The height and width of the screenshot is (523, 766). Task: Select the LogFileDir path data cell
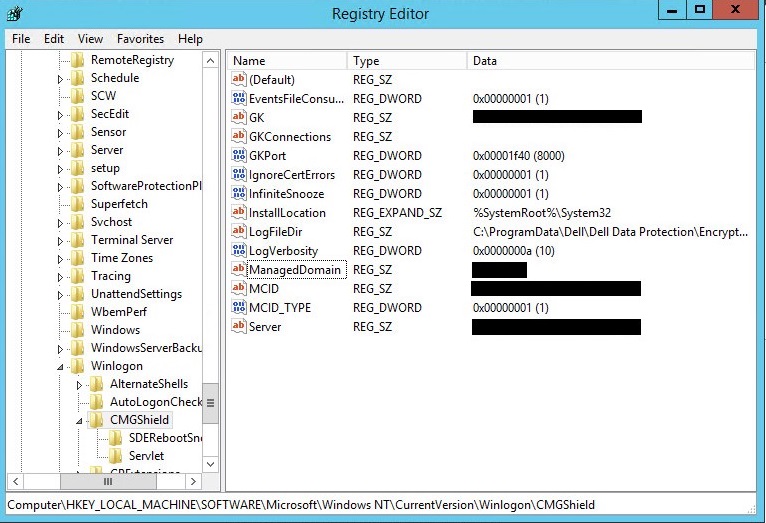pos(610,232)
